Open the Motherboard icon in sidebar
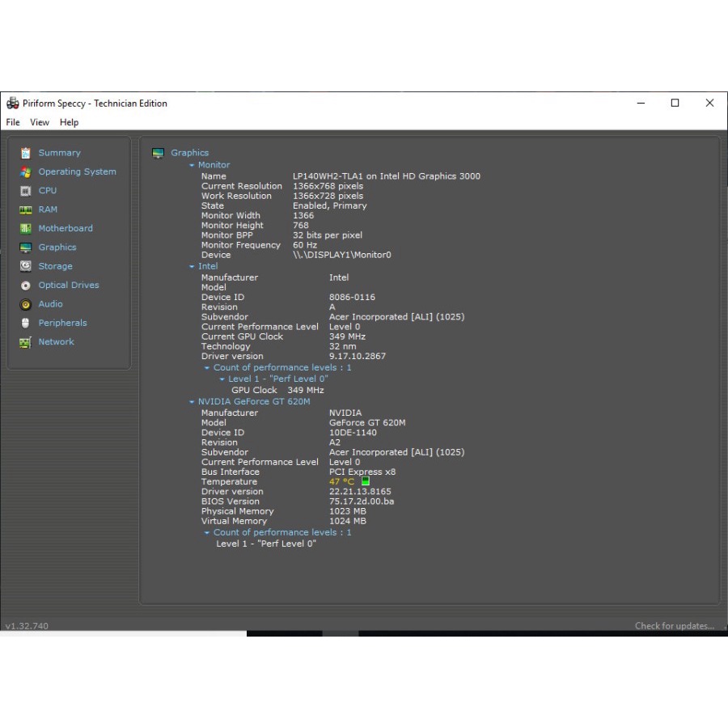Viewport: 728px width, 728px height. pyautogui.click(x=26, y=228)
